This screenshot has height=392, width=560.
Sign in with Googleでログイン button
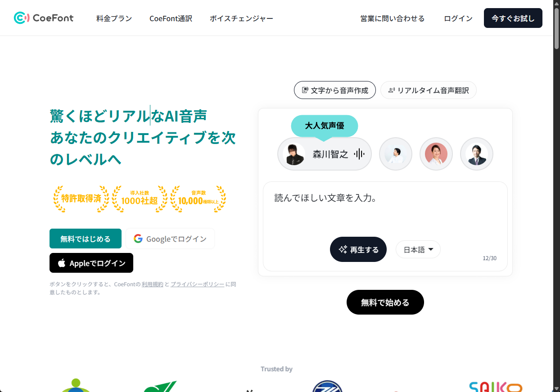click(170, 239)
